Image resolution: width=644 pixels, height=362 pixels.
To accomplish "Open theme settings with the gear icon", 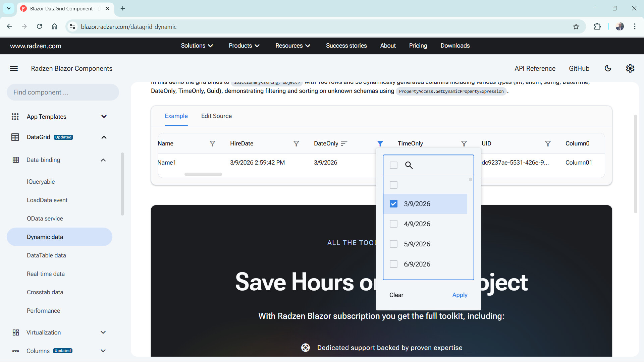I will click(630, 68).
